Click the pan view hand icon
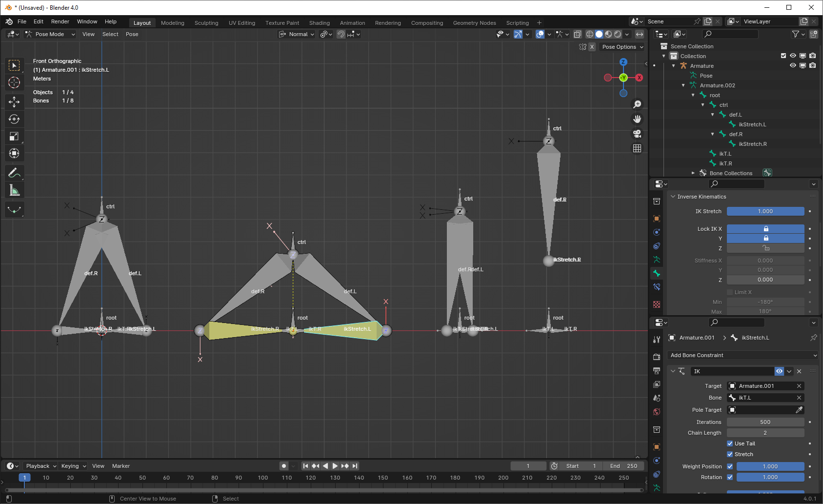Screen dimensions: 823x504 (637, 119)
